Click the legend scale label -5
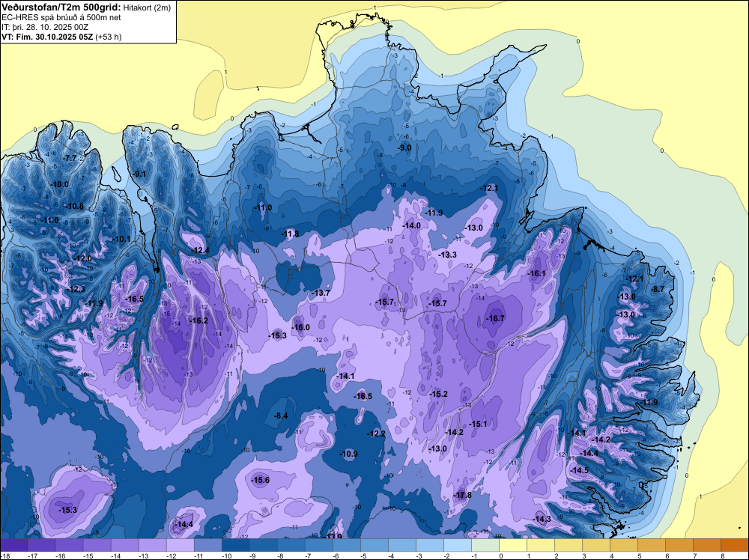The height and width of the screenshot is (560, 749). click(365, 556)
